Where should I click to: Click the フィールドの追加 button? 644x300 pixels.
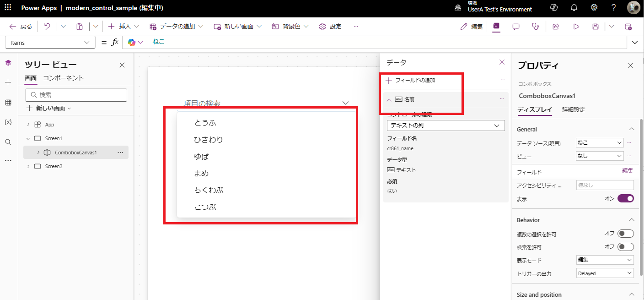411,81
